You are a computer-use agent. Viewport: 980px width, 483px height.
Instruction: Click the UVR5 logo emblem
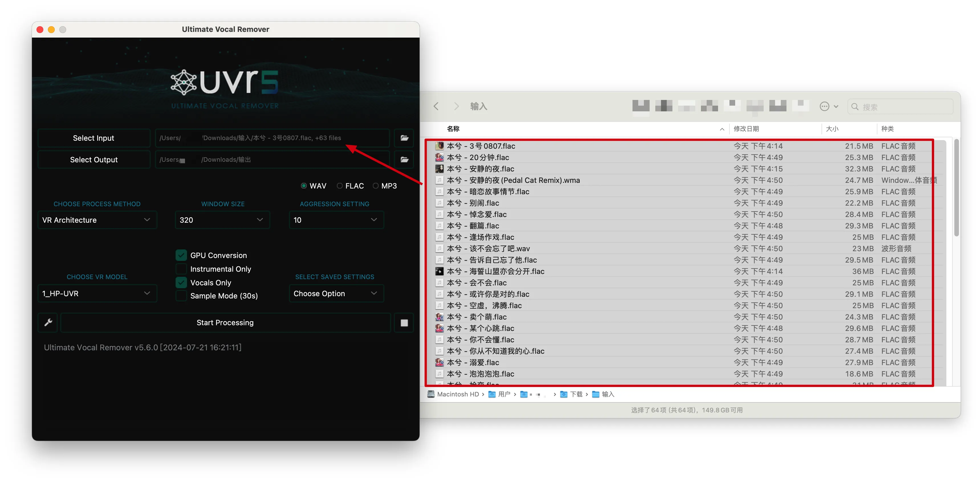pos(183,82)
